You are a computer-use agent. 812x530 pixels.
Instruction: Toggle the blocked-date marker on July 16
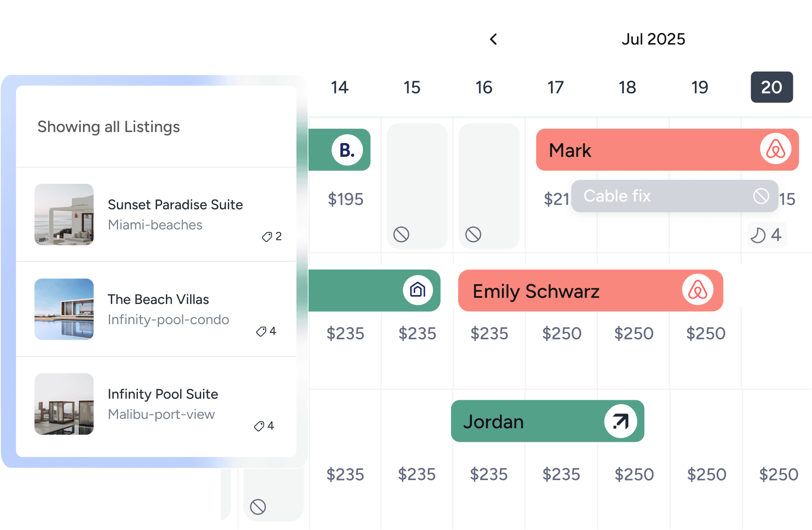point(473,234)
